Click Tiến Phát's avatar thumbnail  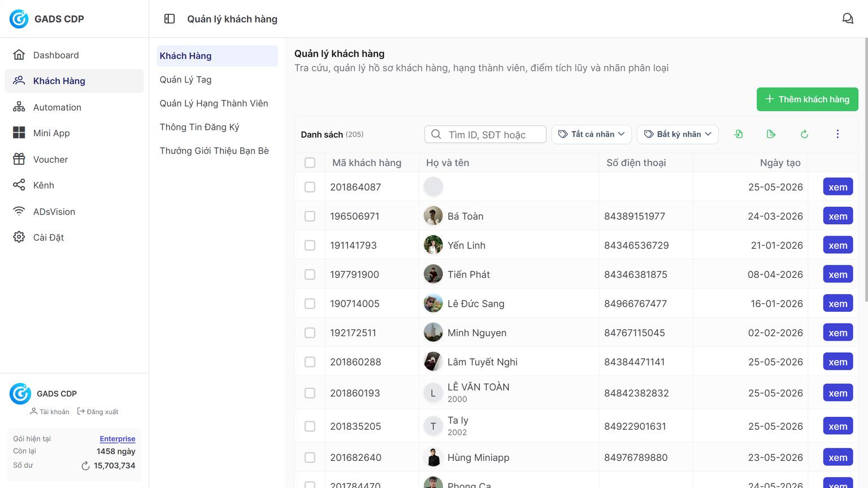pos(433,274)
